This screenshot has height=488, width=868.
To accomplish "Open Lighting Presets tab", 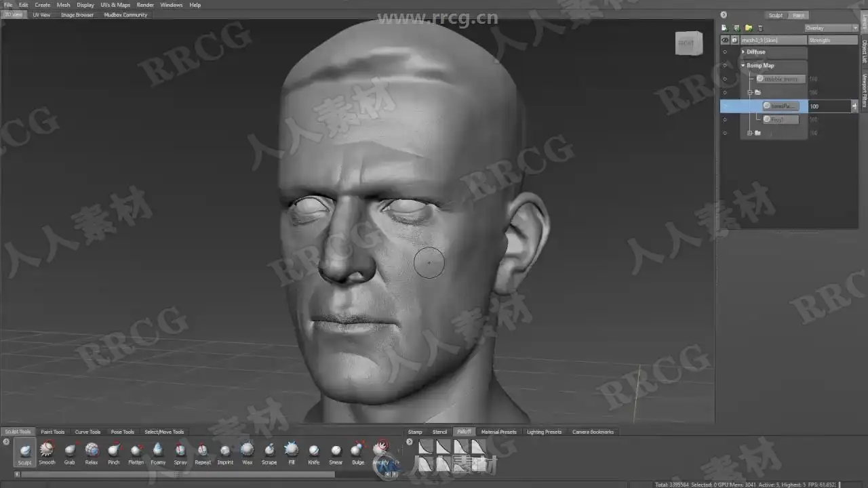I will coord(545,432).
